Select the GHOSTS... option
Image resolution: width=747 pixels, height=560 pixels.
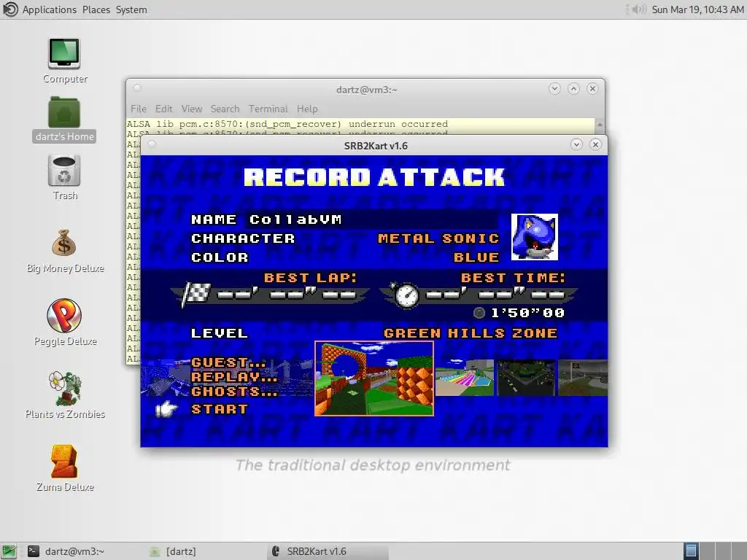pos(234,392)
